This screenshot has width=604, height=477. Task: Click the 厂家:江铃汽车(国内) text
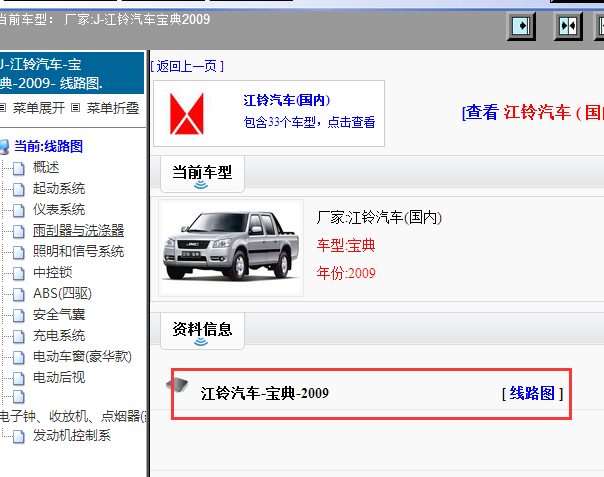coord(379,218)
